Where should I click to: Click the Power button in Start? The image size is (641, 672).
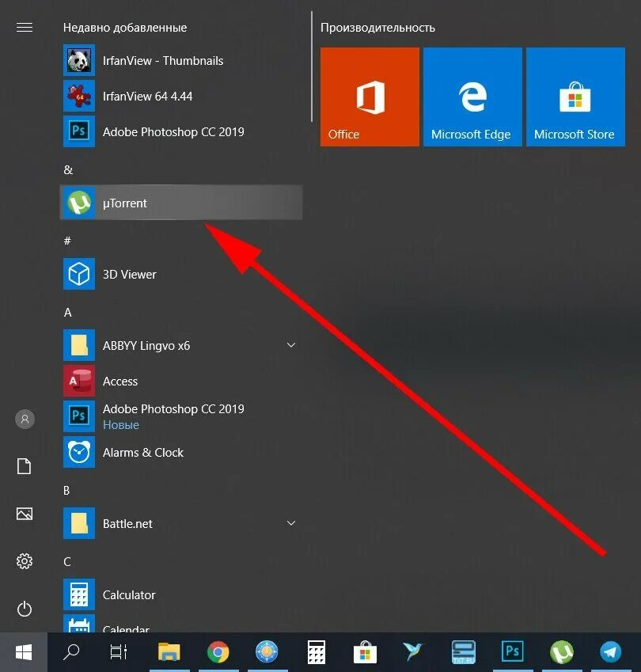(x=25, y=609)
